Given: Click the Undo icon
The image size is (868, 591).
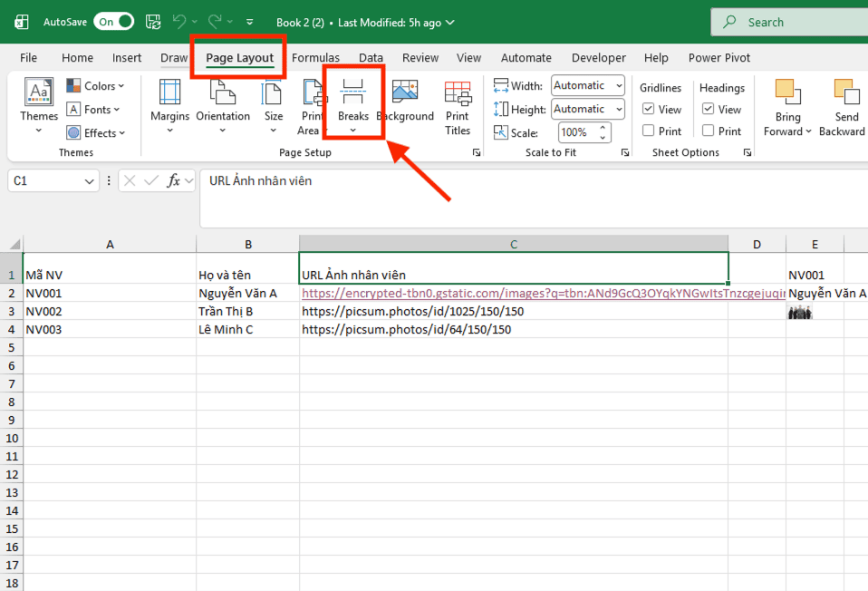Looking at the screenshot, I should (x=178, y=22).
